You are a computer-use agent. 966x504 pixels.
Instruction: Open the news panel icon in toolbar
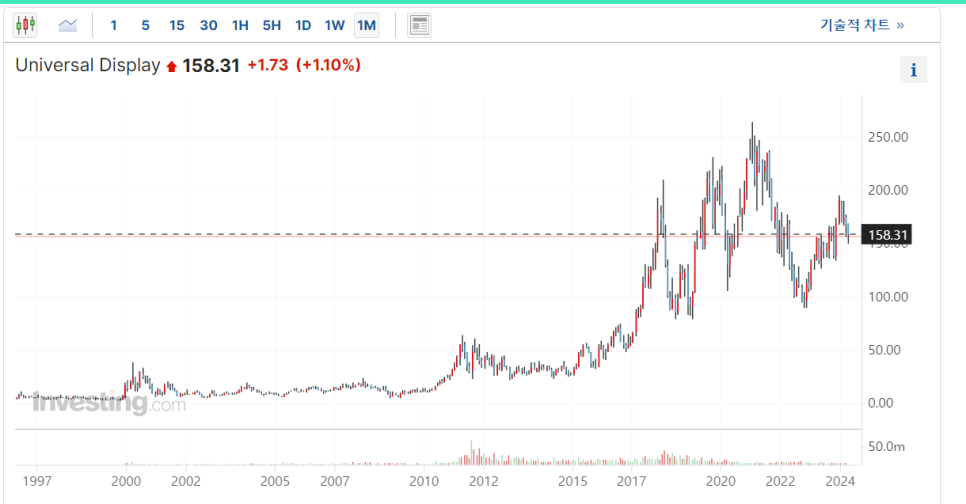[420, 25]
